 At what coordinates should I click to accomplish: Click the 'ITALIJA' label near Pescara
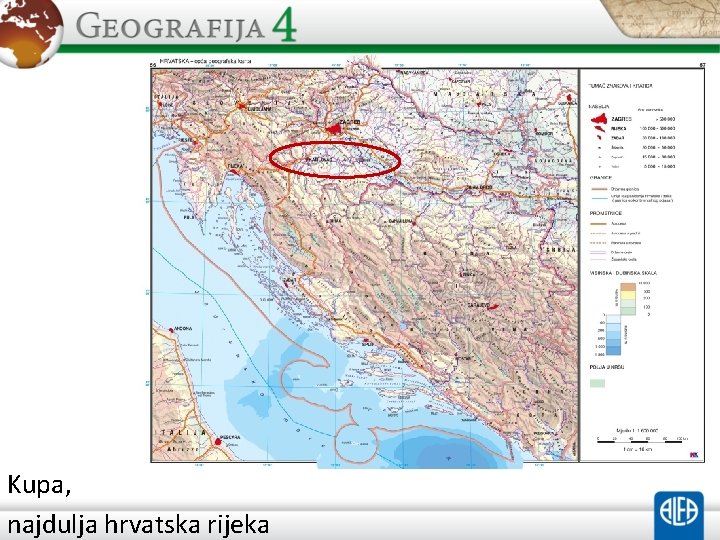pyautogui.click(x=181, y=433)
